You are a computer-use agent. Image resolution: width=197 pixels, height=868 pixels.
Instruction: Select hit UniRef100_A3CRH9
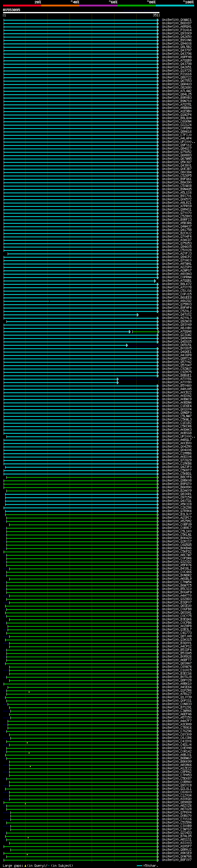point(176,725)
